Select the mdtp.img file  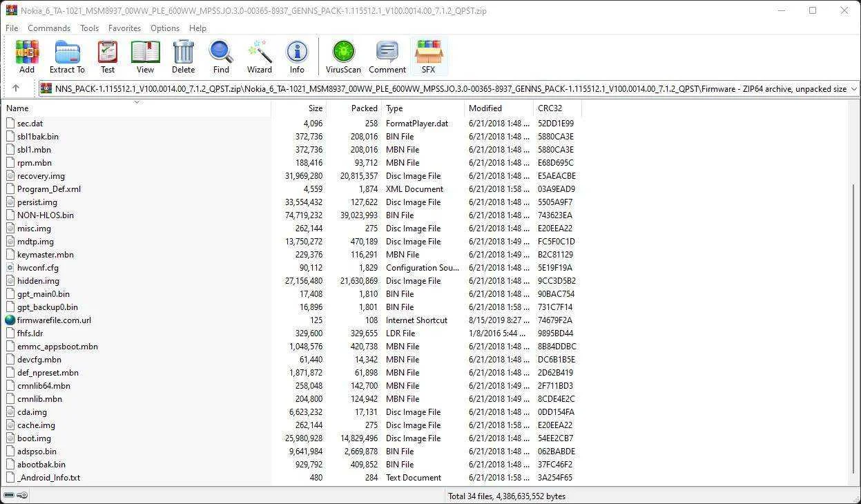point(35,242)
